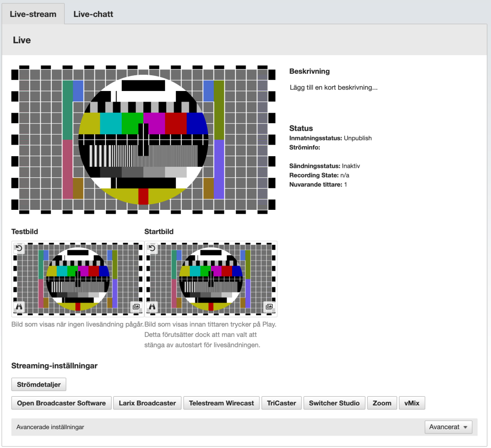Reset the Testbild image with undo icon
Screen dimensions: 491x448
coord(19,248)
